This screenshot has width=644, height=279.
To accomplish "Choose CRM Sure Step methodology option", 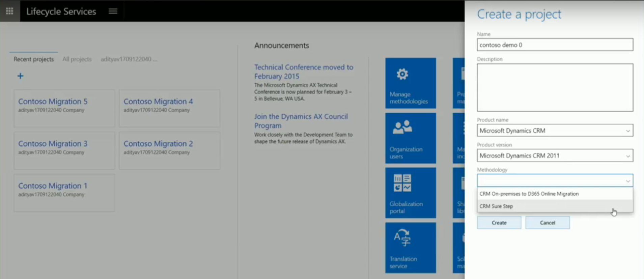I will tap(496, 206).
